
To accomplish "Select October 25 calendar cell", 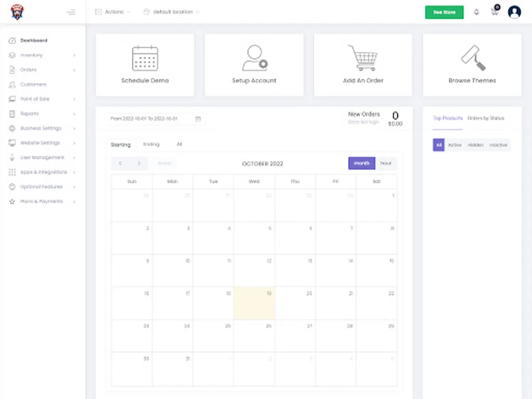I will tap(213, 336).
